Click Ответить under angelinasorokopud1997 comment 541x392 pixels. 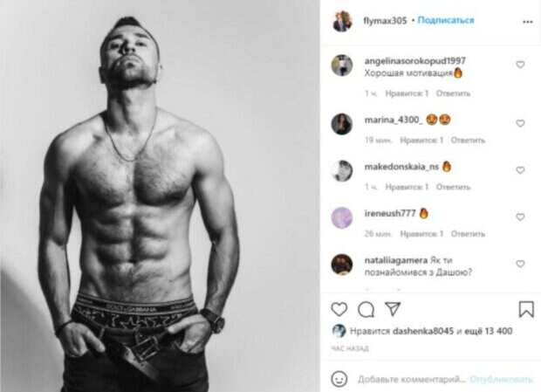[x=454, y=93]
